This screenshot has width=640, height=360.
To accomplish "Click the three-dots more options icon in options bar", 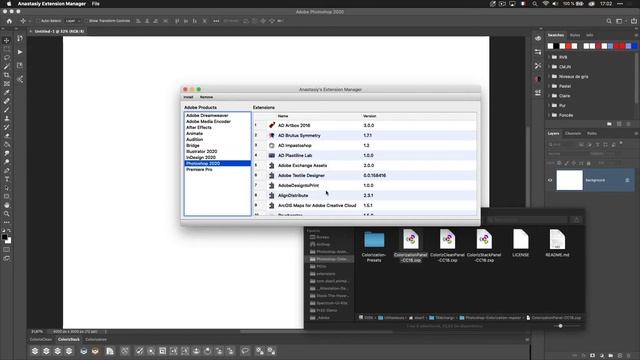I will point(216,21).
